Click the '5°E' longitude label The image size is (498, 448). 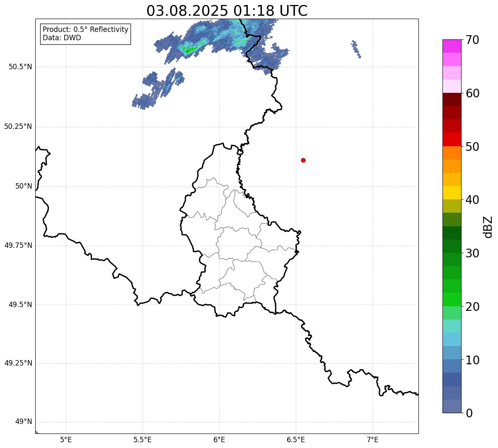(x=66, y=439)
